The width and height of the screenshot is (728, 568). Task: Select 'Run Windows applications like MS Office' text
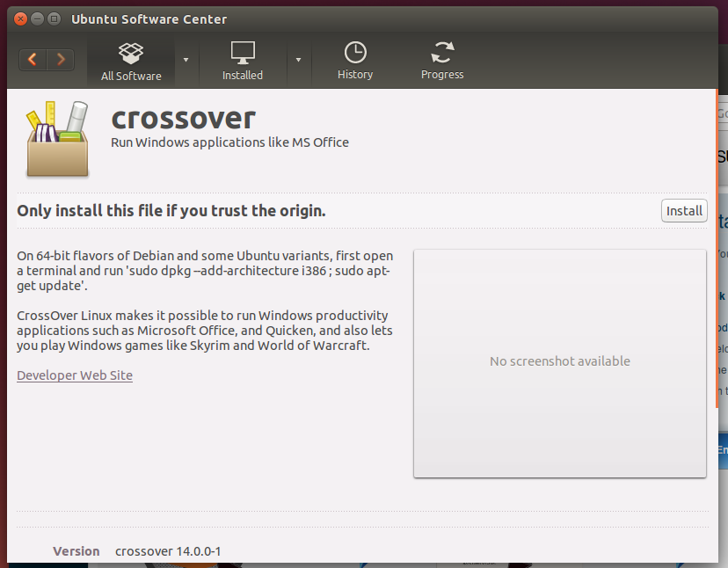tap(229, 142)
